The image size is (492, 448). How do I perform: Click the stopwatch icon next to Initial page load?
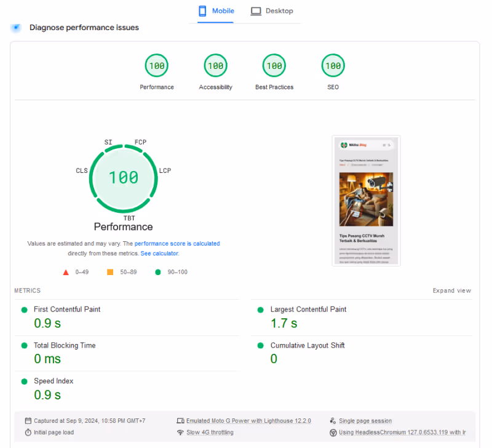[27, 433]
